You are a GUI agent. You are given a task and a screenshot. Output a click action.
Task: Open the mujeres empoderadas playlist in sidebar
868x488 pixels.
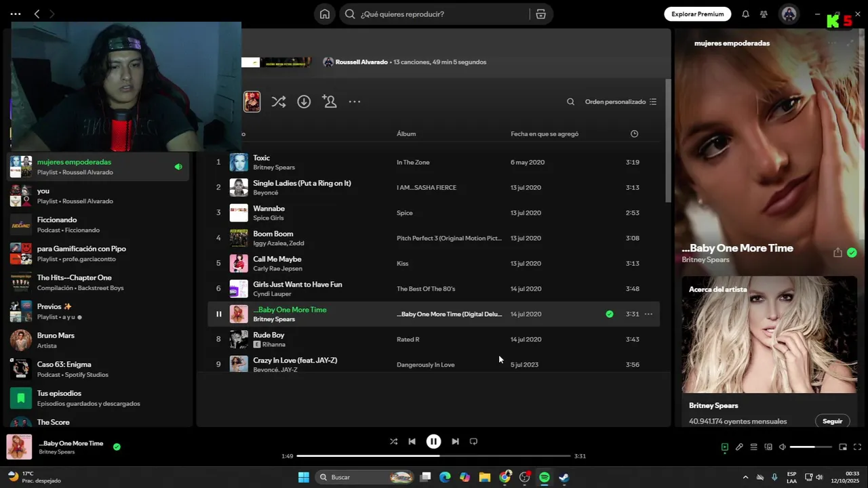pos(98,167)
